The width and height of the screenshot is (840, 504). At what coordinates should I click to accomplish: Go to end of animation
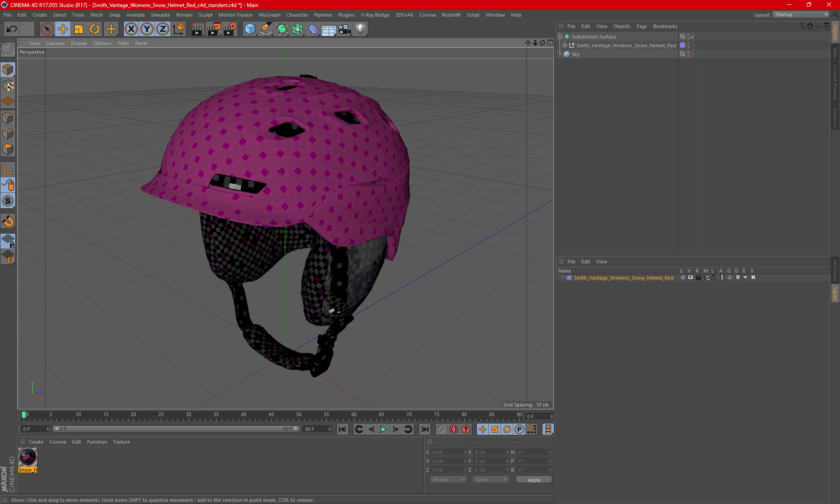[x=424, y=429]
